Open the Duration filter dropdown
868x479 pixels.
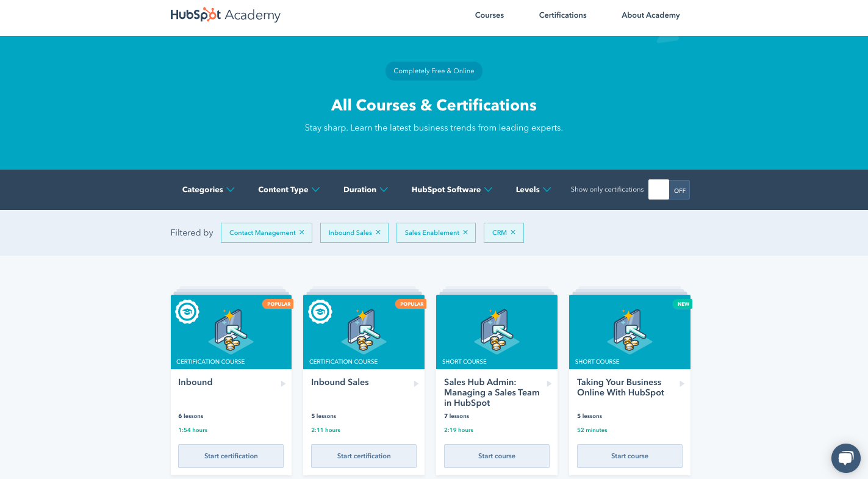click(365, 190)
